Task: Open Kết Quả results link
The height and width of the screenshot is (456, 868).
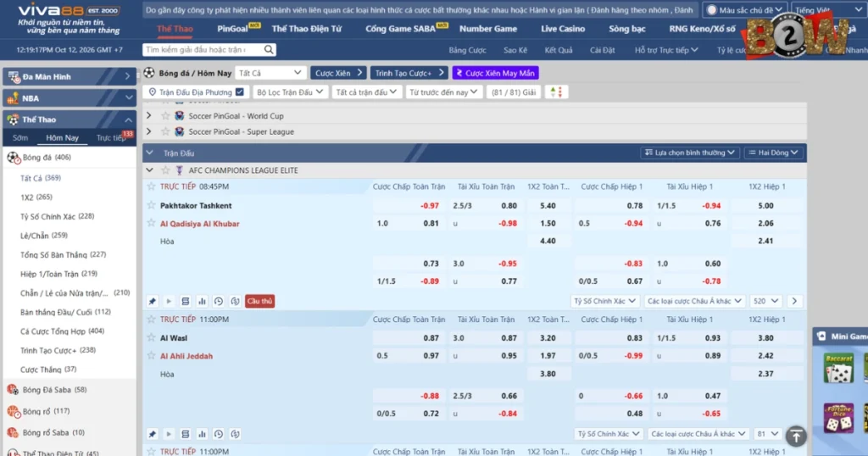Action: [558, 50]
